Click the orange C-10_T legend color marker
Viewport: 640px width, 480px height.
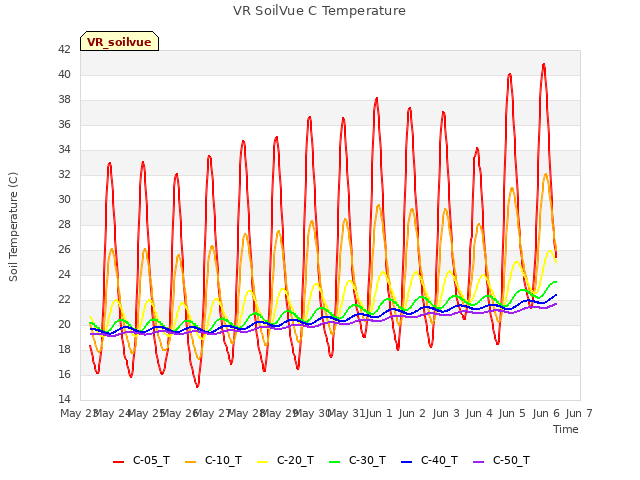tap(191, 462)
